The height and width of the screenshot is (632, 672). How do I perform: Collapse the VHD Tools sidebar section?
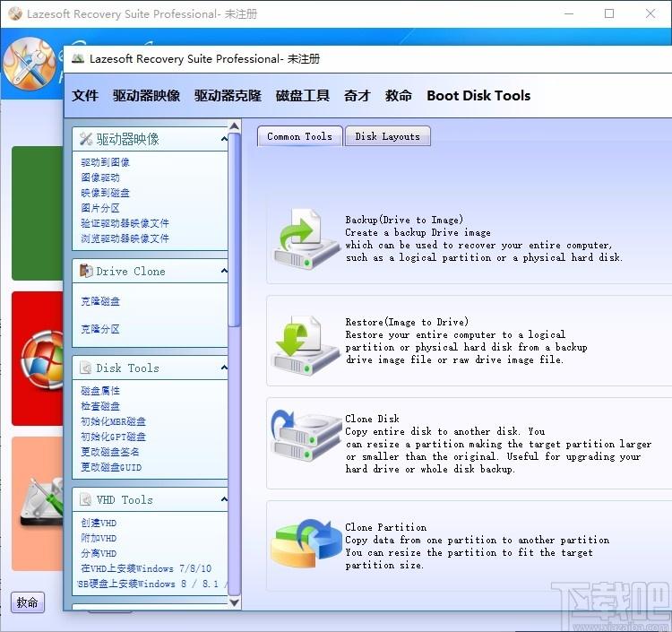point(224,499)
